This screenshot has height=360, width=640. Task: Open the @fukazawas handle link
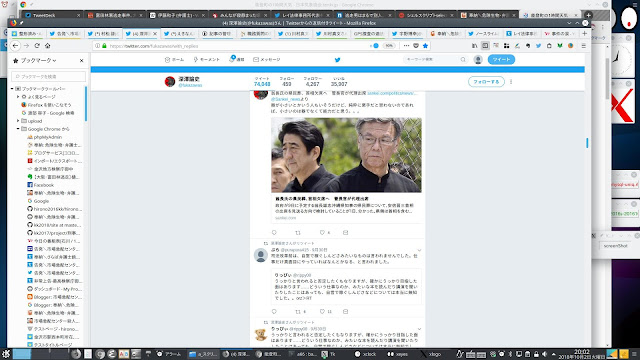coord(190,85)
